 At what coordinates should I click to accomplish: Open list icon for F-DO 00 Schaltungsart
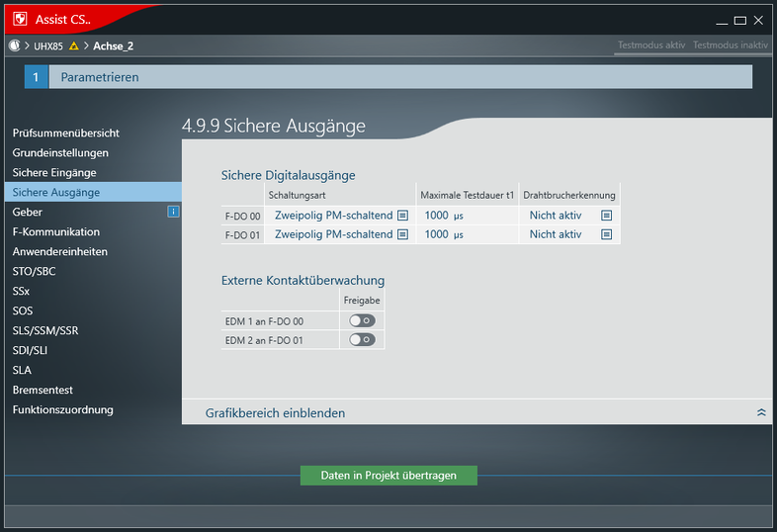(x=402, y=215)
